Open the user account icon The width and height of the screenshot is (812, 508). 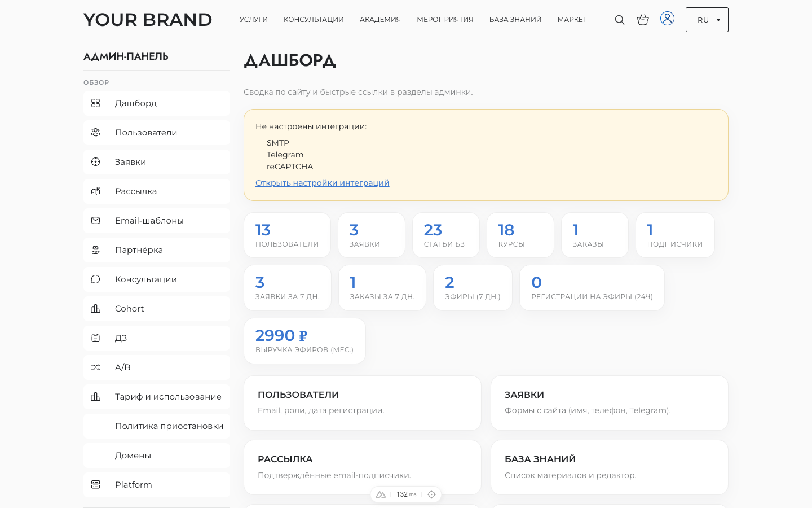click(x=667, y=19)
